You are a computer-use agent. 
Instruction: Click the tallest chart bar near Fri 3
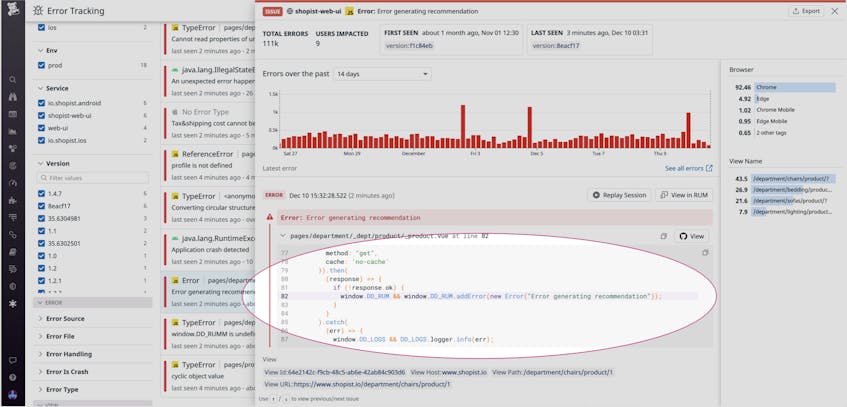click(463, 126)
